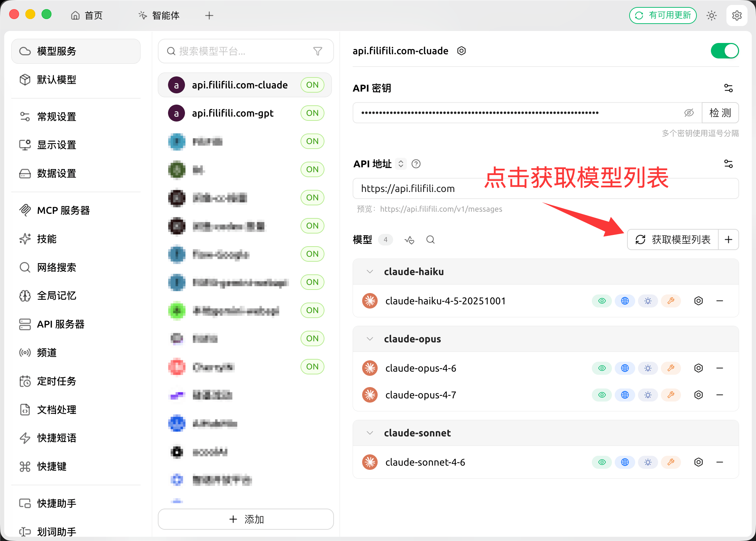Screen dimensions: 756x541
Task: Switch to the 智能体 tab
Action: [x=159, y=15]
